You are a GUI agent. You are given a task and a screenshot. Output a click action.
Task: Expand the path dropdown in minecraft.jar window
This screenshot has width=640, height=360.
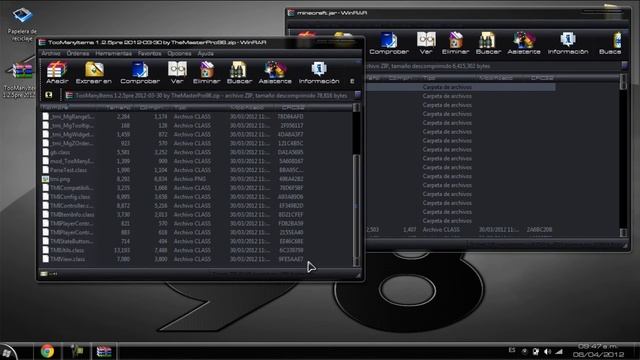(x=624, y=65)
